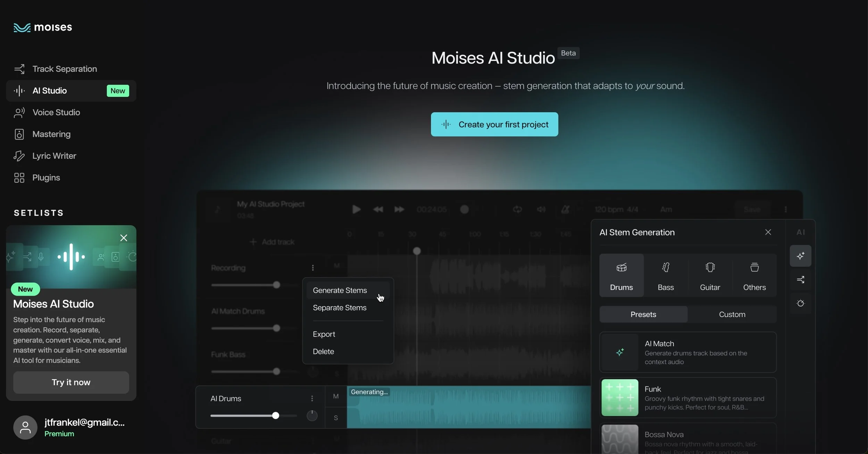The width and height of the screenshot is (868, 454).
Task: Open the user account avatar
Action: (x=25, y=427)
